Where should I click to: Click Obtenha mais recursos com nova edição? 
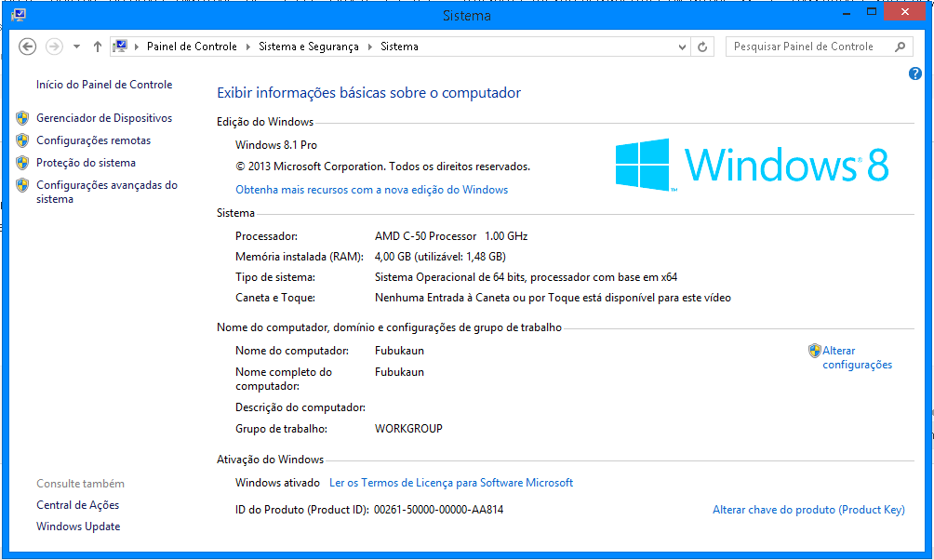point(372,190)
